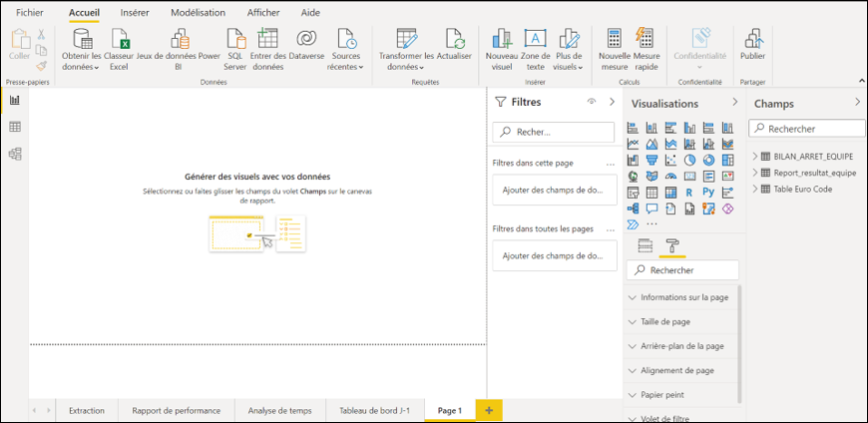
Task: Switch to the Modélisation ribbon tab
Action: (198, 12)
